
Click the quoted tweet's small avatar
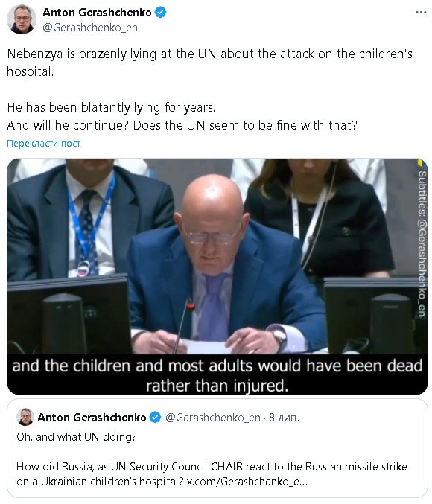coord(25,417)
